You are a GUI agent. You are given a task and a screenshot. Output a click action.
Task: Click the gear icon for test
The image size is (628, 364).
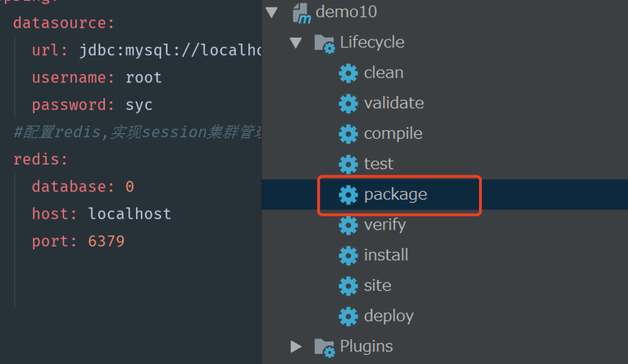(348, 164)
